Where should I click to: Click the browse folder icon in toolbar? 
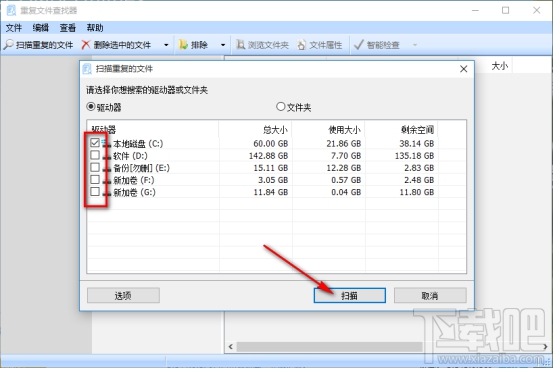coord(240,45)
